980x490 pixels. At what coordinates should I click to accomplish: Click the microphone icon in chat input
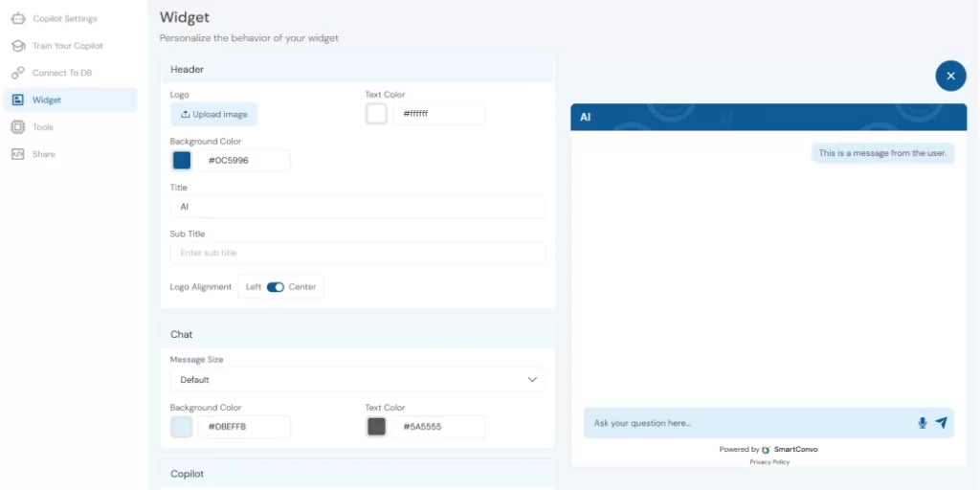922,423
